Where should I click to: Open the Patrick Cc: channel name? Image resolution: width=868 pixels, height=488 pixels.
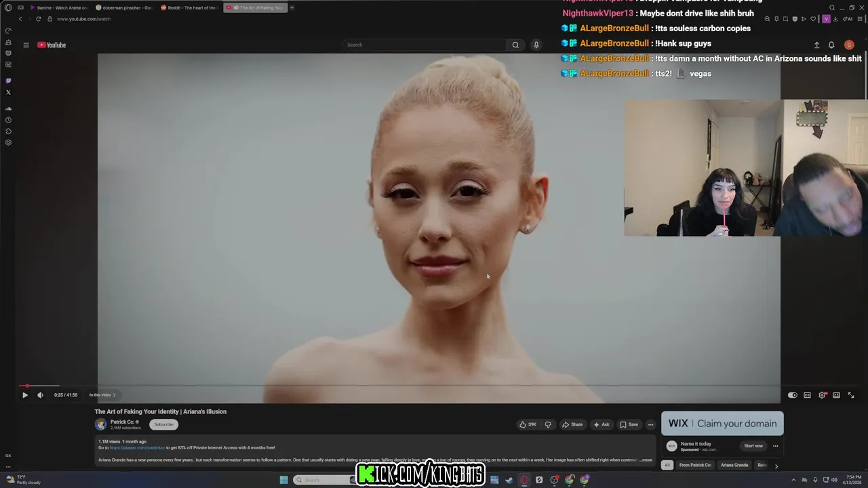122,422
